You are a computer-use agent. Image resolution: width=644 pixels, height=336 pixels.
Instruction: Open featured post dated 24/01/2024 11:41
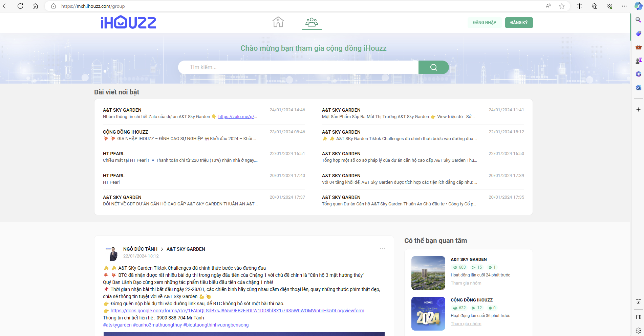click(x=423, y=113)
